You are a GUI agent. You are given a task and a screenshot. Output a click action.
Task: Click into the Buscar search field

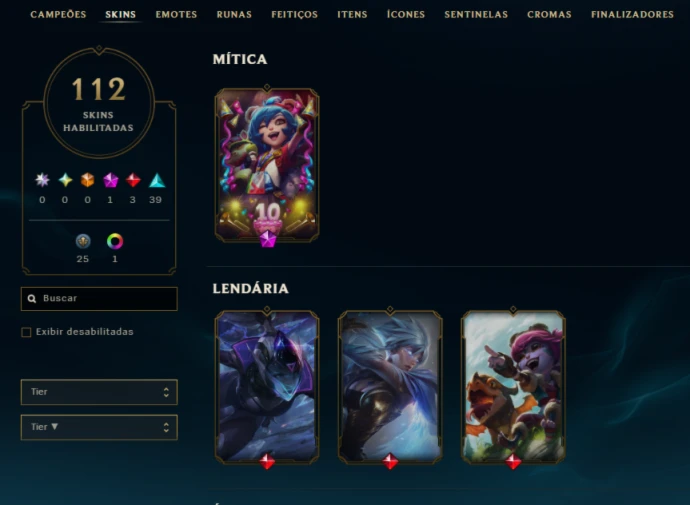tap(99, 299)
